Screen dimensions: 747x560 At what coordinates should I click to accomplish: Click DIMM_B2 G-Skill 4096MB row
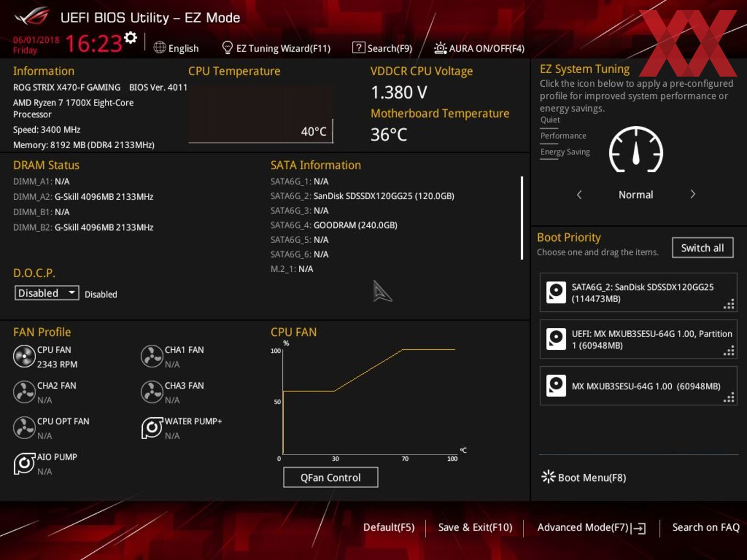pos(83,227)
